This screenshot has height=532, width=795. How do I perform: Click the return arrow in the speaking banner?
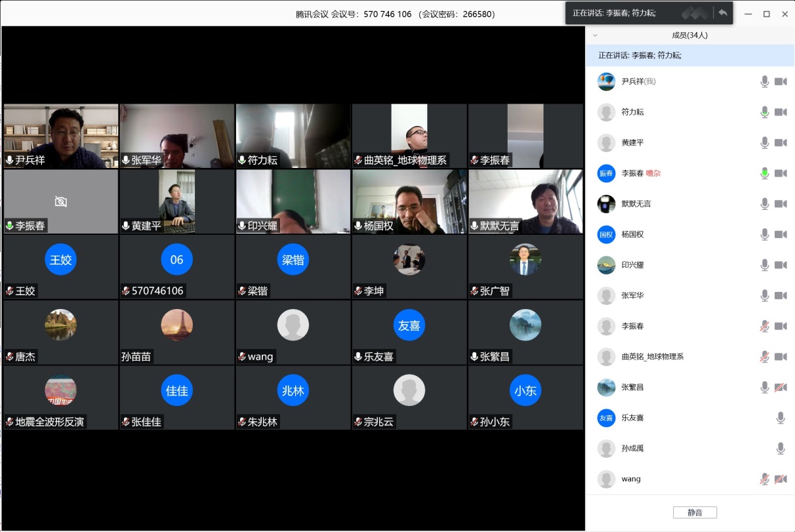[x=723, y=13]
